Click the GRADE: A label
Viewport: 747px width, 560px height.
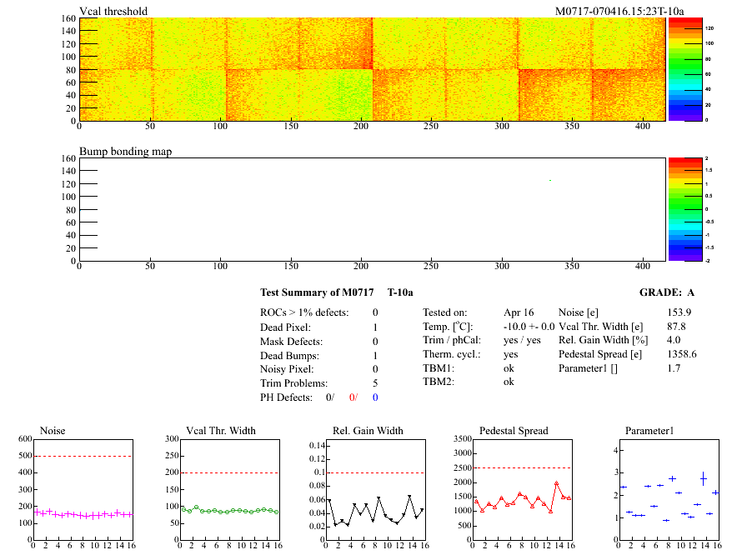coord(667,292)
